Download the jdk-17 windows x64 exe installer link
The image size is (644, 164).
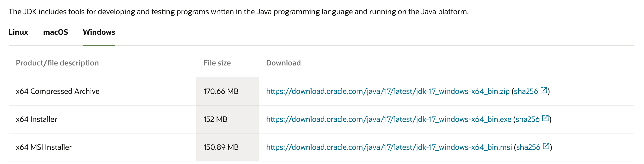[x=389, y=120]
